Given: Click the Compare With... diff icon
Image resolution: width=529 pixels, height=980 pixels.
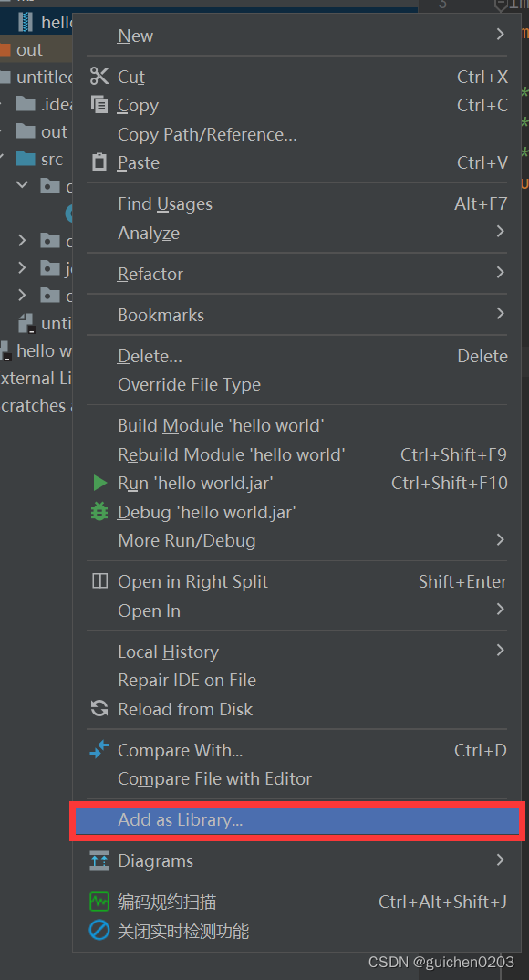Looking at the screenshot, I should coord(99,750).
